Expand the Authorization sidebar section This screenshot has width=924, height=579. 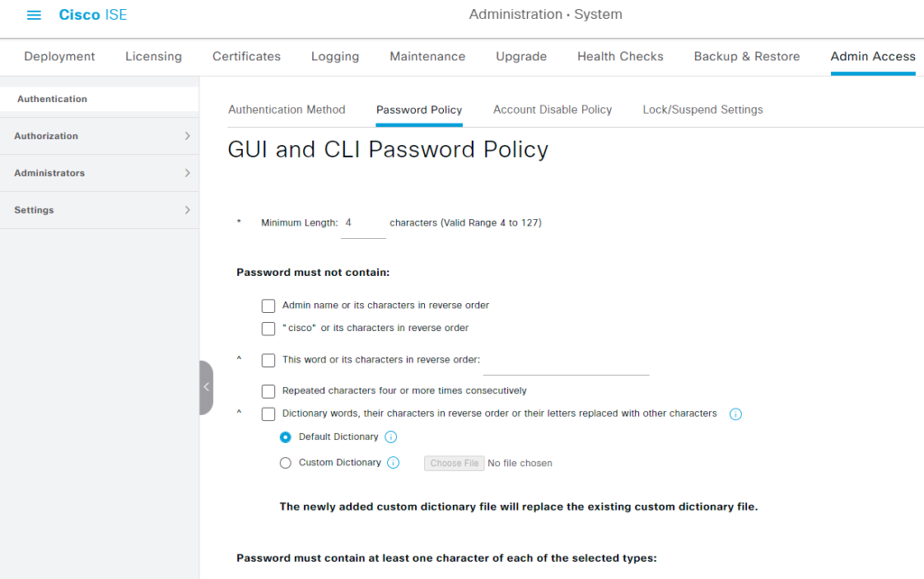click(99, 136)
